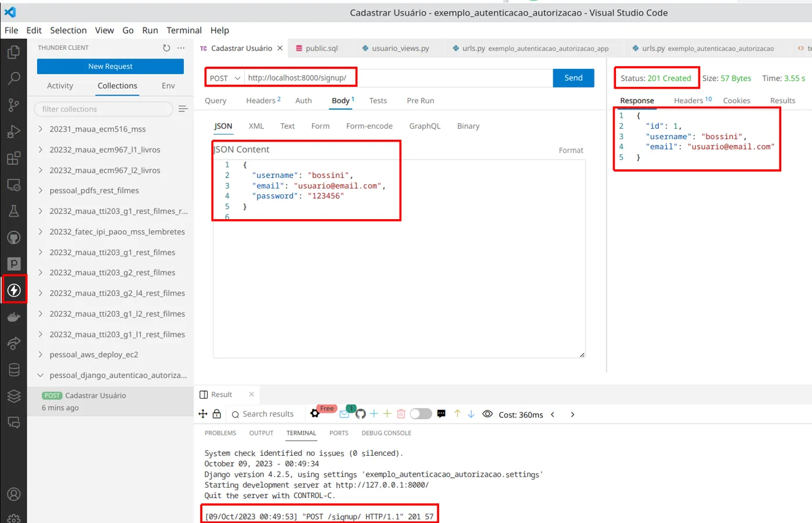
Task: Click the New Request button
Action: (110, 67)
